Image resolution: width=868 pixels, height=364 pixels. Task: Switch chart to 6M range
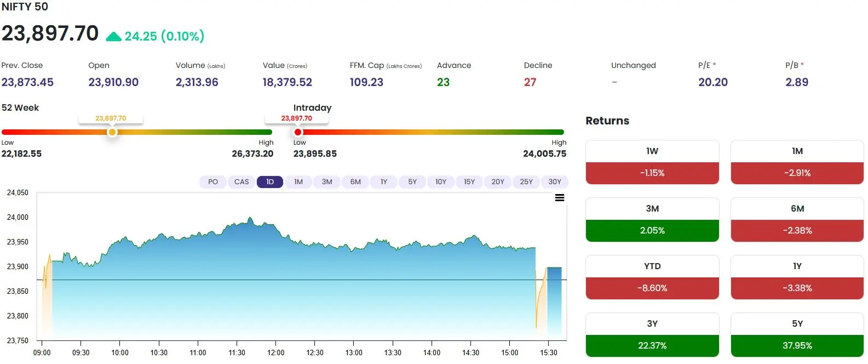[x=355, y=182]
